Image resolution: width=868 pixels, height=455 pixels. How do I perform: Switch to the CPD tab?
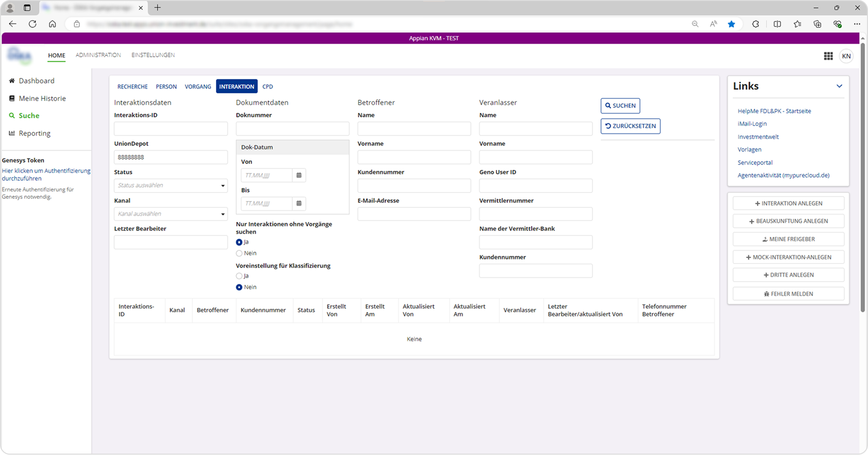pyautogui.click(x=268, y=87)
